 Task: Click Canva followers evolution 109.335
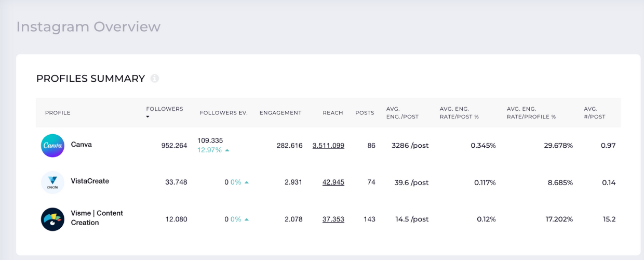[x=210, y=141]
